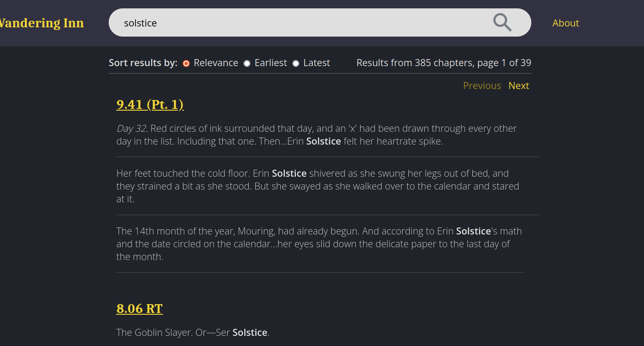Open the About page link
Screen dimensions: 644x346
(x=566, y=23)
